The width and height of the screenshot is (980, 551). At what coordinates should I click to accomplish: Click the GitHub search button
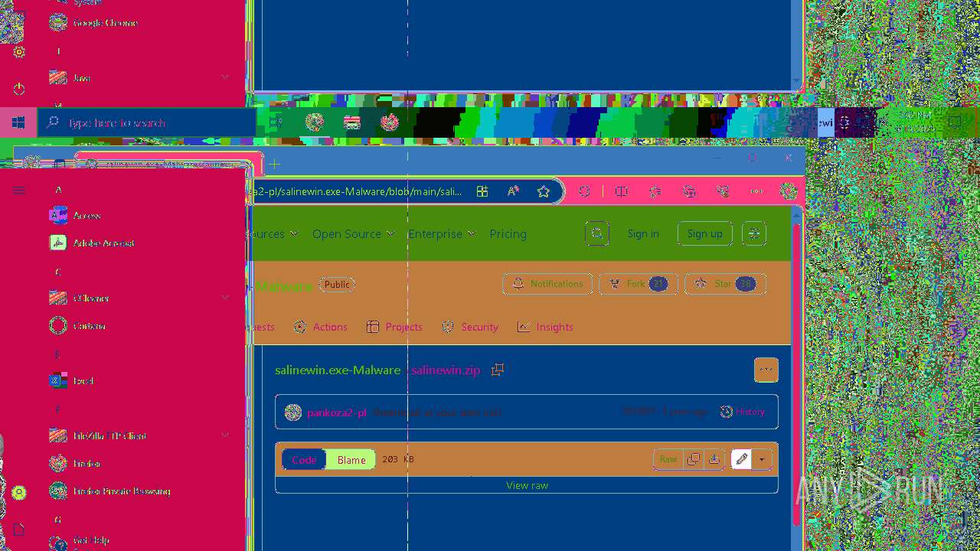597,233
